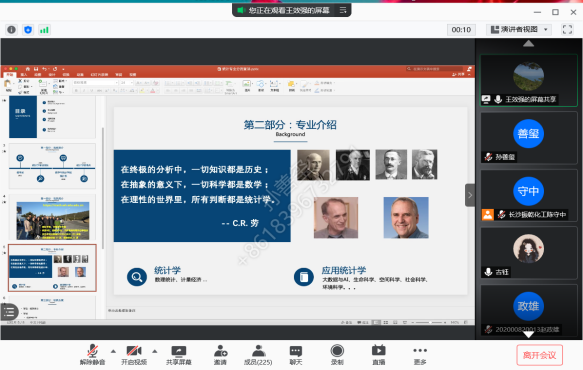Unmute the microphone
This screenshot has height=370, width=583.
93,355
